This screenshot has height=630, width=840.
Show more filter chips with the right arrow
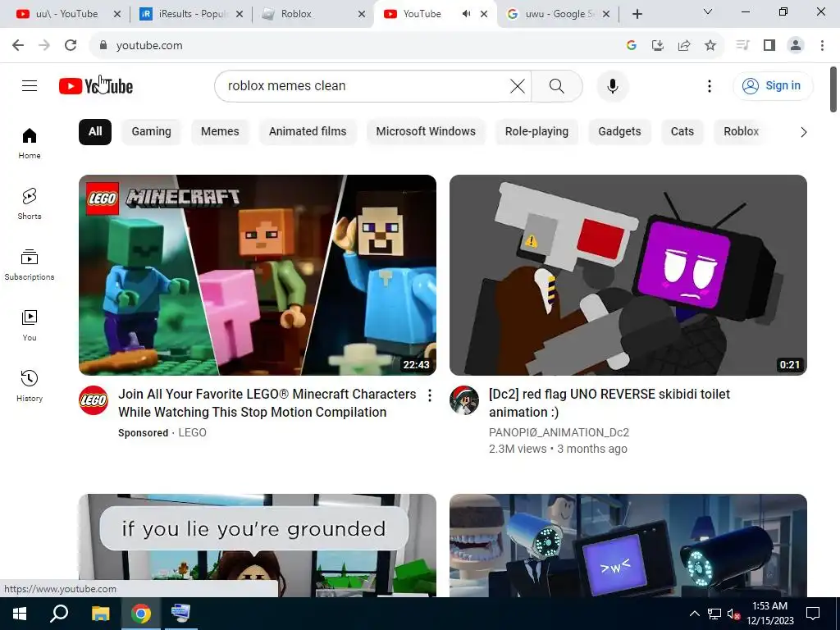point(803,132)
